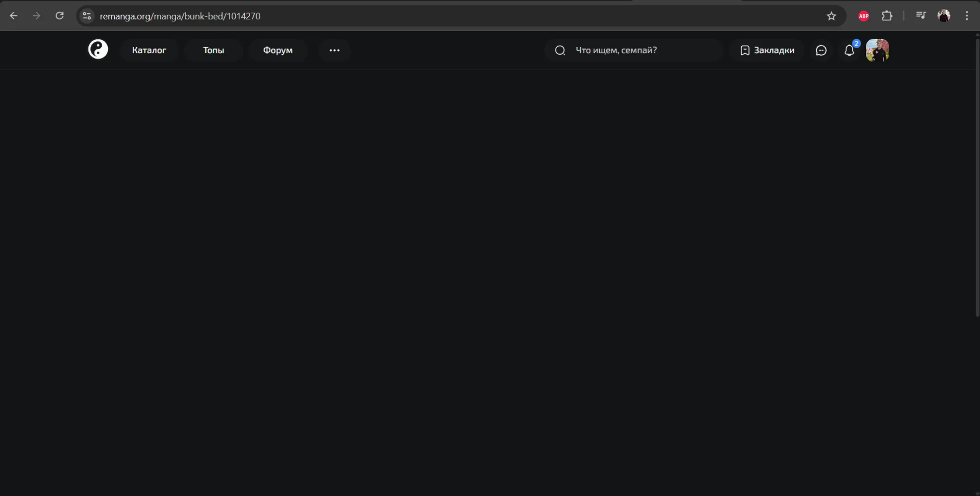Click the search magnifier icon
The width and height of the screenshot is (980, 496).
tap(560, 50)
